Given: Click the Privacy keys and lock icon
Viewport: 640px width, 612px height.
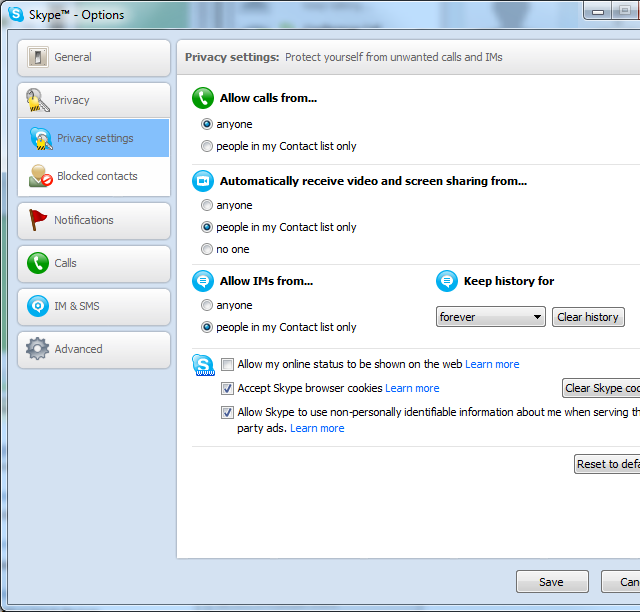Looking at the screenshot, I should coord(38,100).
